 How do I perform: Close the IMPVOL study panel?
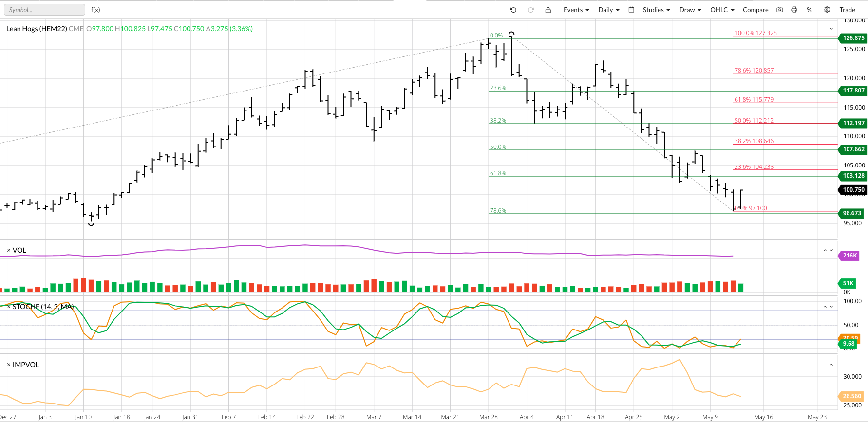click(x=8, y=365)
